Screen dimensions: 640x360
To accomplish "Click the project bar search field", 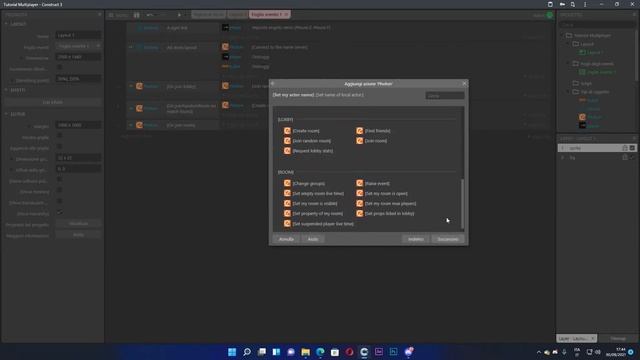I will click(x=597, y=25).
